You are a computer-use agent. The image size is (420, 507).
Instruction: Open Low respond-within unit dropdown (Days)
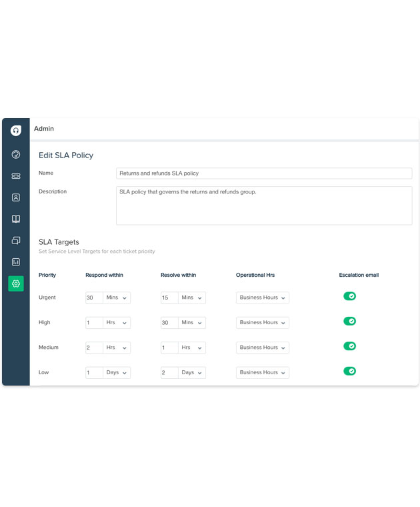117,372
